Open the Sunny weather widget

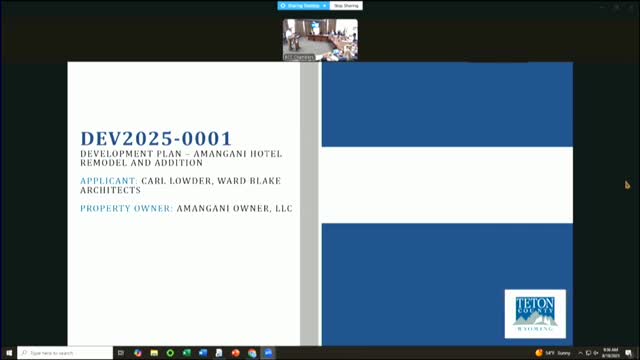click(x=553, y=353)
